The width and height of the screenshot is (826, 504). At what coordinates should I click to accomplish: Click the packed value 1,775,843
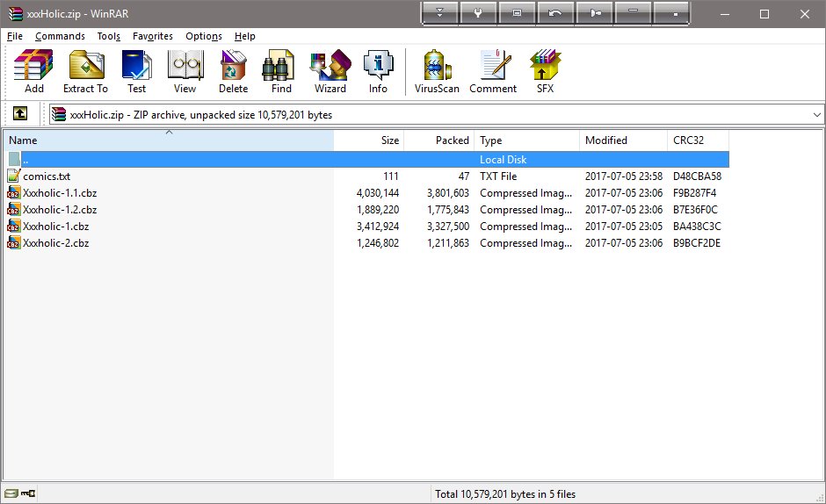(x=448, y=210)
